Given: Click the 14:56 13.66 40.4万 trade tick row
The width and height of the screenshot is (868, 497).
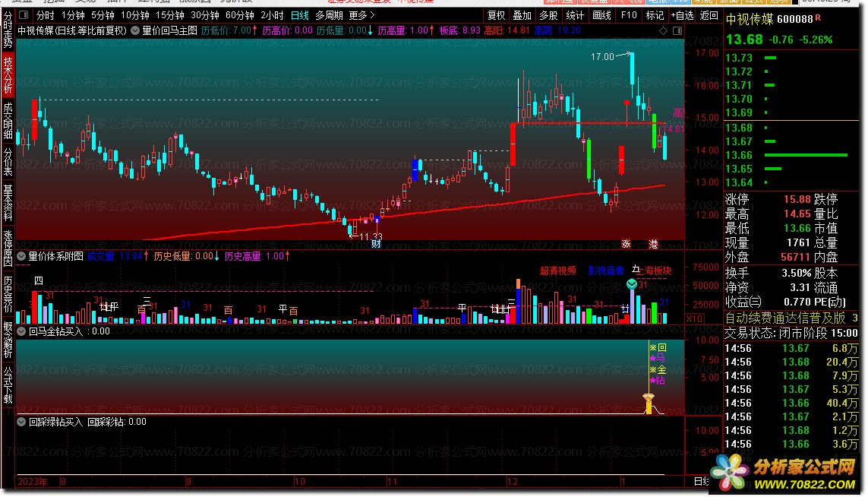Looking at the screenshot, I should tap(791, 403).
